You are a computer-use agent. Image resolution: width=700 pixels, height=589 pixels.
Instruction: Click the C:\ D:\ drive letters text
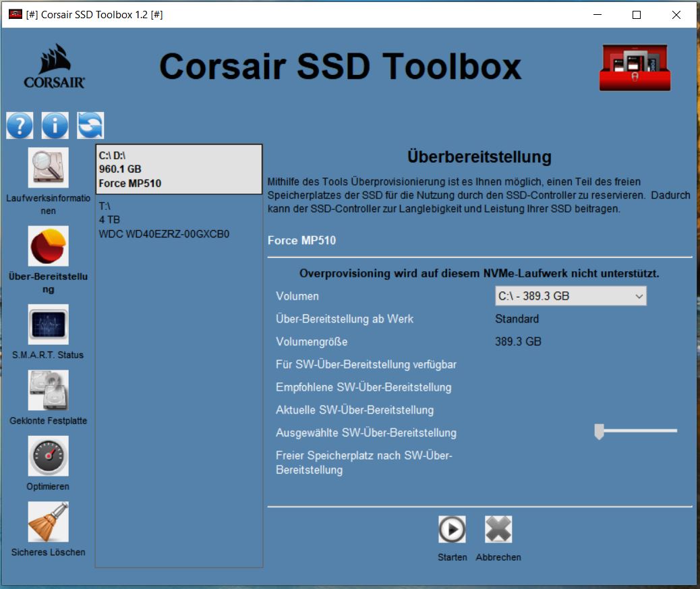(x=112, y=155)
